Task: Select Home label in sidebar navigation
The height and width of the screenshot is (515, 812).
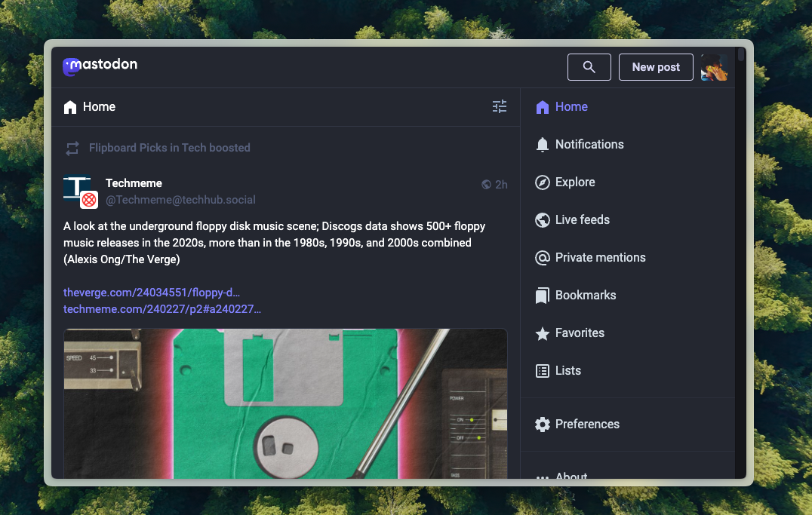Action: tap(571, 106)
